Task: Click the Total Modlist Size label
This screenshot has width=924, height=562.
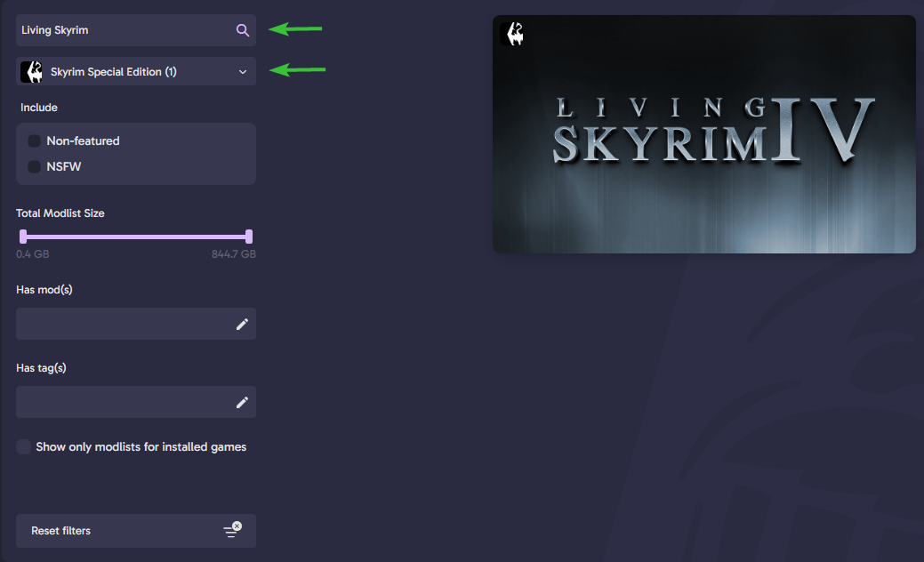Action: [x=60, y=213]
